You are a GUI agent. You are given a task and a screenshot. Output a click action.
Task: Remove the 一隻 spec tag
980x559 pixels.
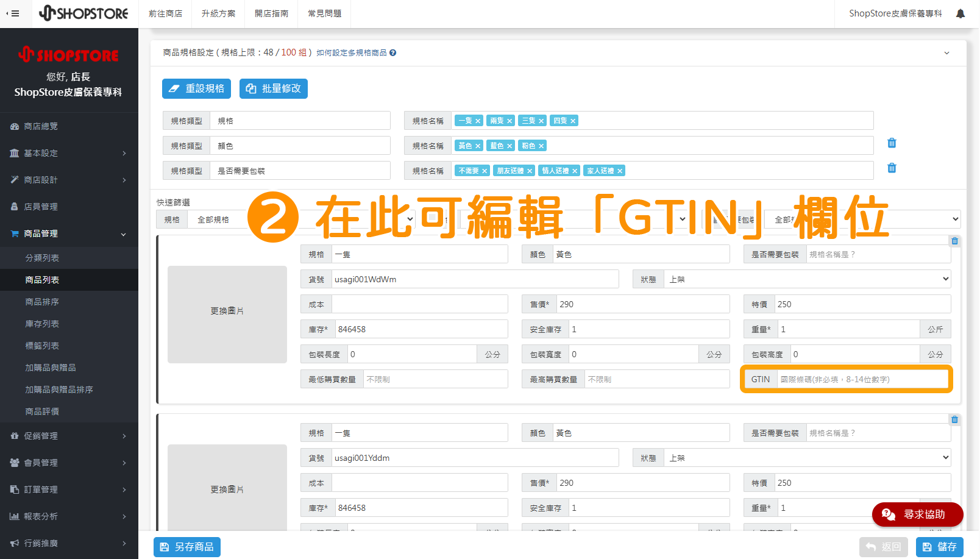tap(478, 121)
